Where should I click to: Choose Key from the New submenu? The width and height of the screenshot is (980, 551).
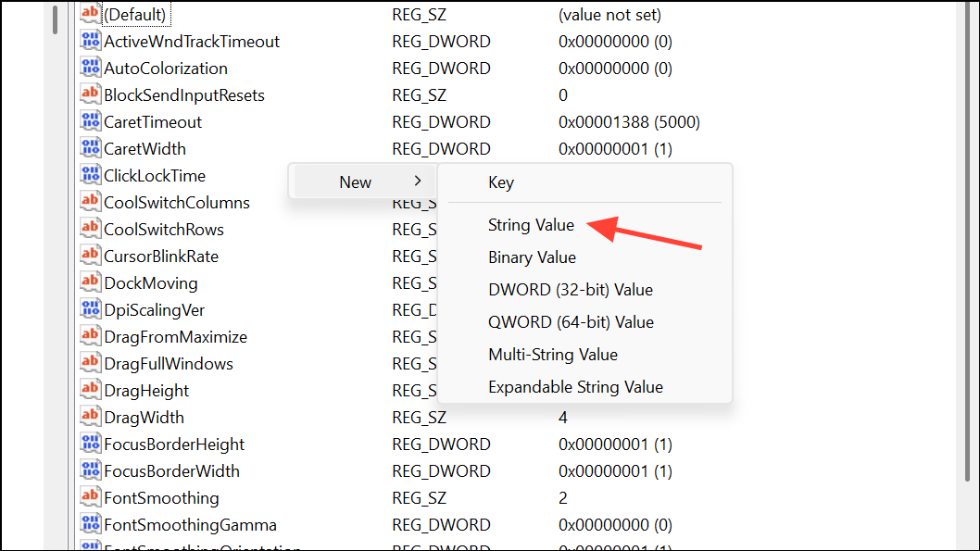pyautogui.click(x=501, y=182)
